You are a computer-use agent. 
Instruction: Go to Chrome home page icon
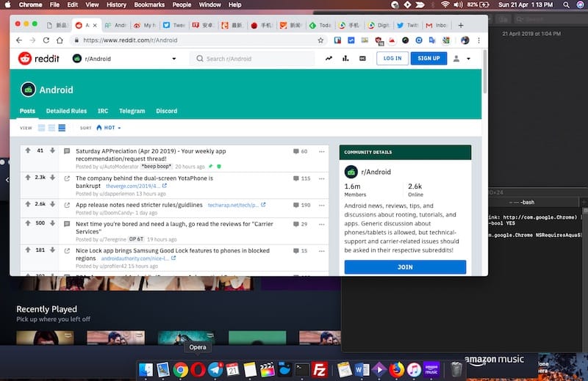[60, 40]
